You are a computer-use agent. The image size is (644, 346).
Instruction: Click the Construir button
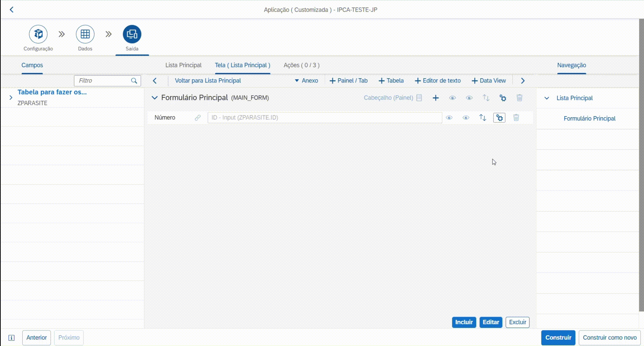pos(558,338)
